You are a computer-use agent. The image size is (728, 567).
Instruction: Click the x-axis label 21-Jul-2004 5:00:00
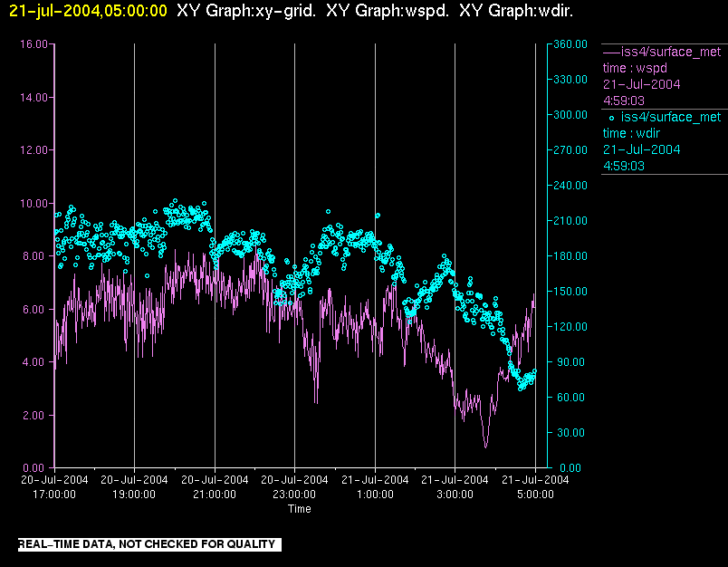coord(535,486)
